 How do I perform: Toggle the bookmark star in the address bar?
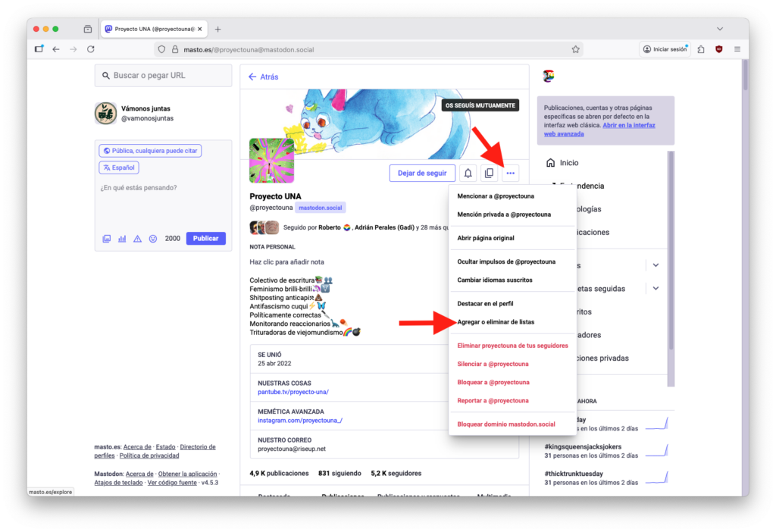tap(575, 49)
